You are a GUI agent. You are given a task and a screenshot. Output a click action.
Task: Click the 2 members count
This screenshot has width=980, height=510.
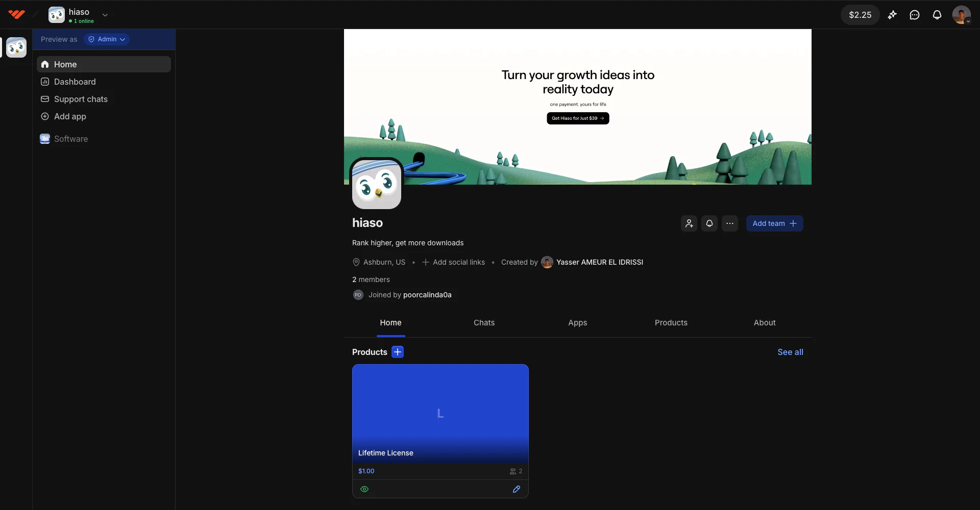pos(371,279)
